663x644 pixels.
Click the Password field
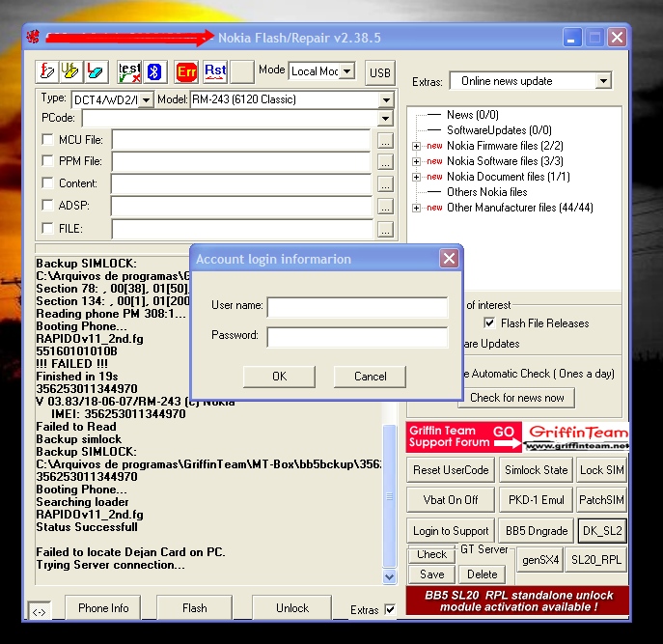[x=357, y=337]
